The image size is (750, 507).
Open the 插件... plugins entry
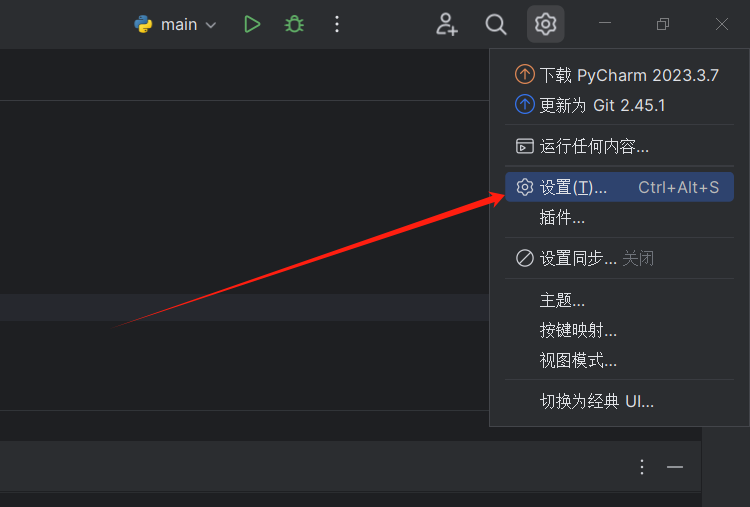(619, 218)
